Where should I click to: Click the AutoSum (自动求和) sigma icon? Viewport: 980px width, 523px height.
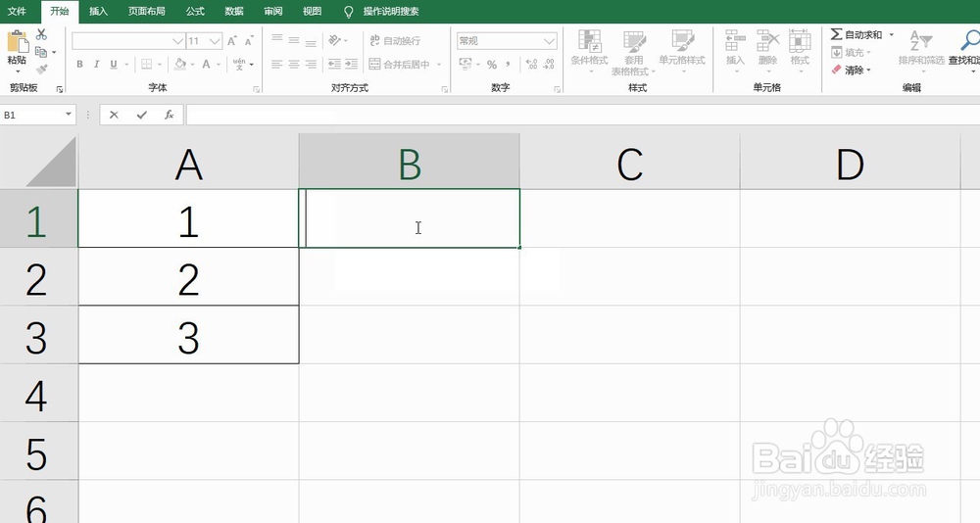[x=836, y=34]
